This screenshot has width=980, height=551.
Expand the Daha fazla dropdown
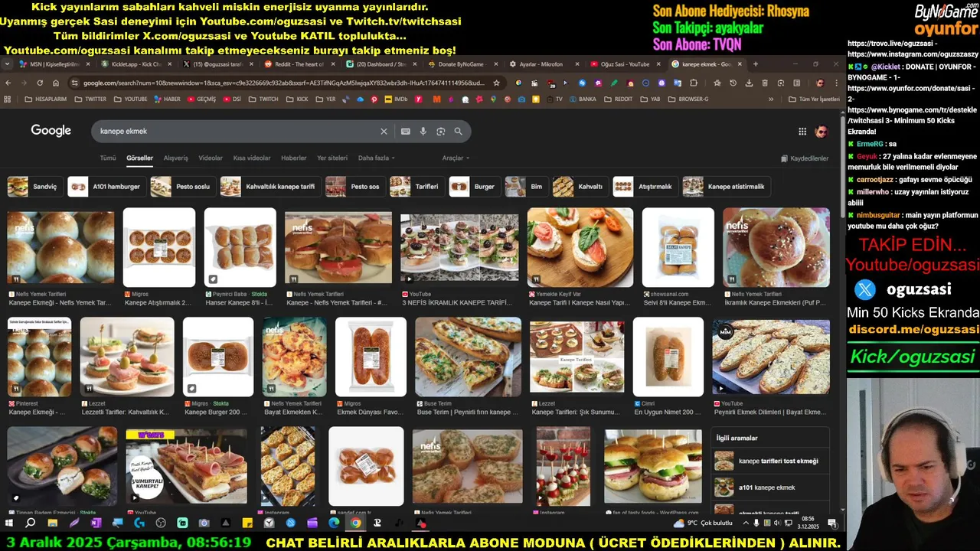point(377,158)
